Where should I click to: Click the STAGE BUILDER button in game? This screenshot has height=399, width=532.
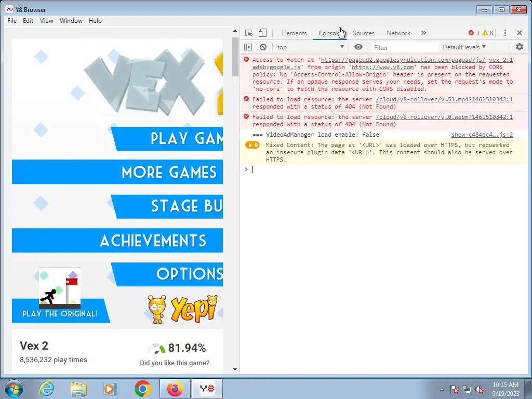pos(167,206)
